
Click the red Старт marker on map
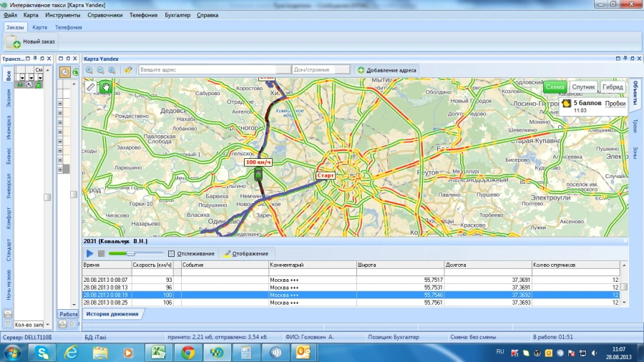(x=326, y=175)
